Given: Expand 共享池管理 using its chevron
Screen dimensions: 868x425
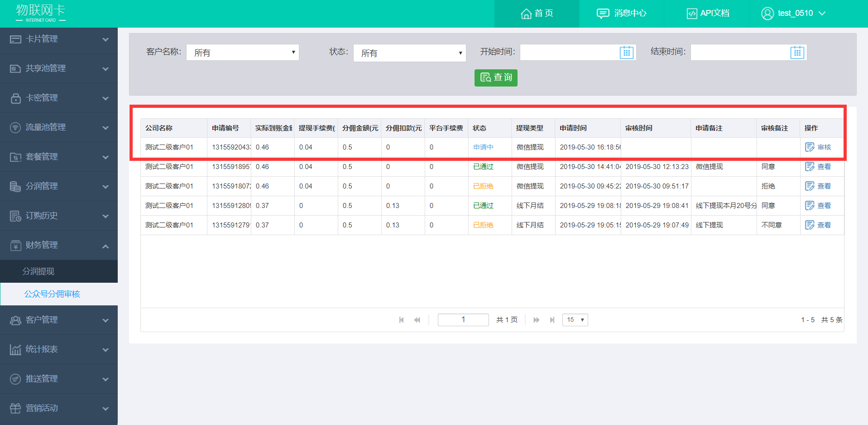Looking at the screenshot, I should coord(106,69).
